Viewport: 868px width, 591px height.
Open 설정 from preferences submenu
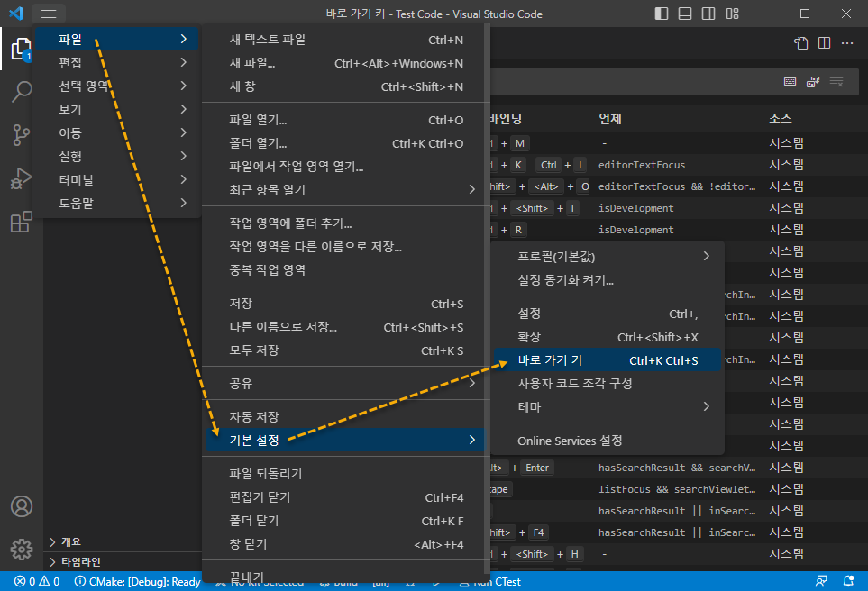point(608,314)
